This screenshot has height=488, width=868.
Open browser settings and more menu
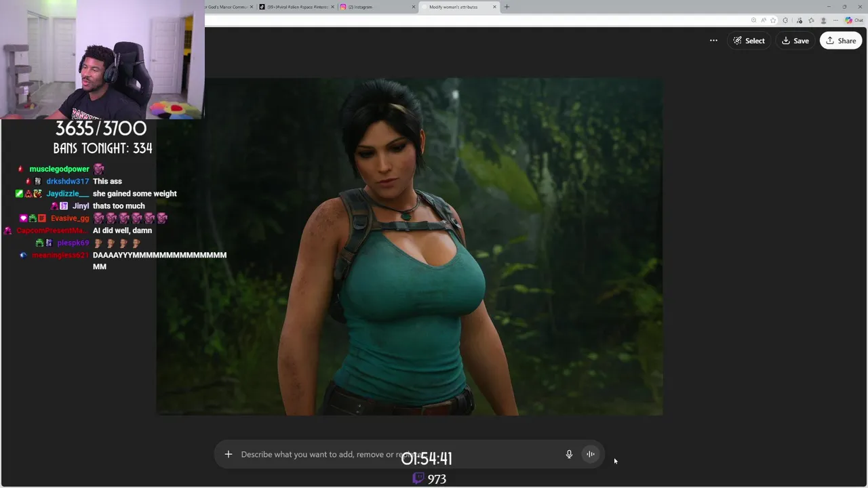(x=835, y=20)
